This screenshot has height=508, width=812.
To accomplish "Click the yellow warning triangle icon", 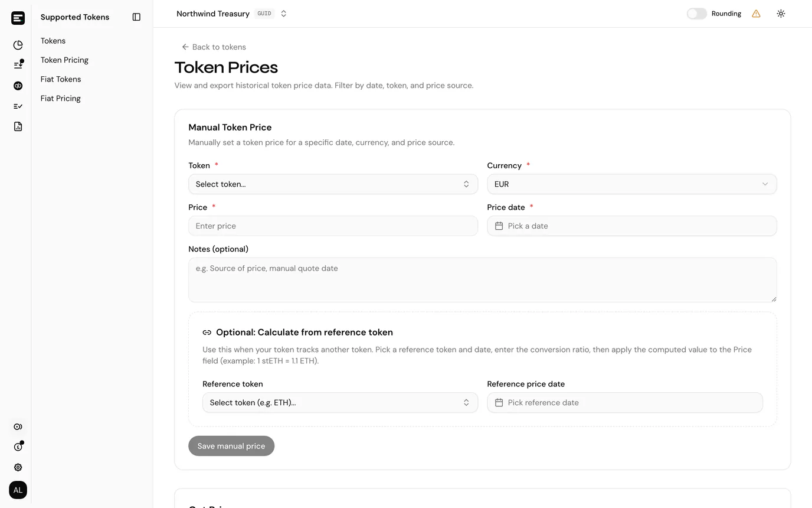I will 756,14.
